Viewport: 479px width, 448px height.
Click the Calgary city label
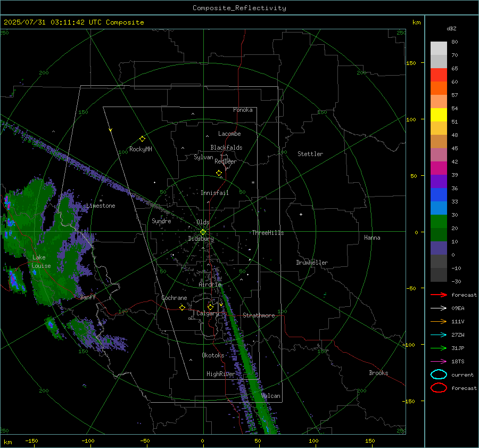[208, 313]
